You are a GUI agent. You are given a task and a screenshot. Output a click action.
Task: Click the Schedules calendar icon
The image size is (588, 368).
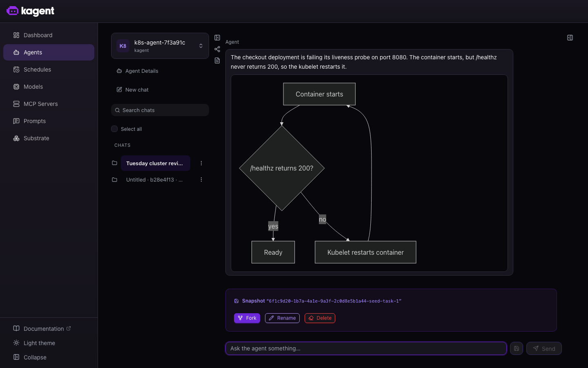[16, 70]
